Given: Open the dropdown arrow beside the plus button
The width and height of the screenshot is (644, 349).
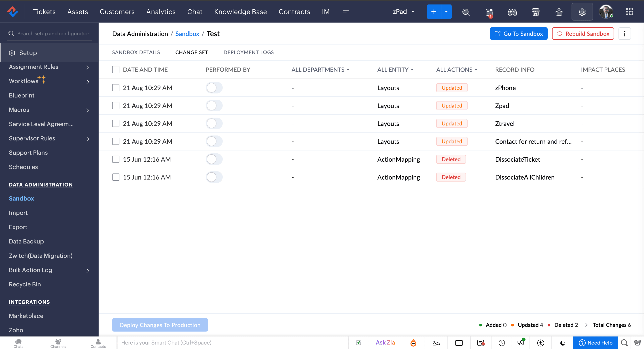Looking at the screenshot, I should (x=446, y=12).
